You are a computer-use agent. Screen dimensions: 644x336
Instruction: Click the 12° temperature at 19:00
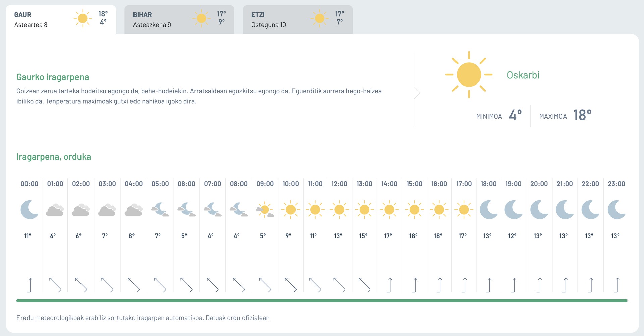coord(512,236)
